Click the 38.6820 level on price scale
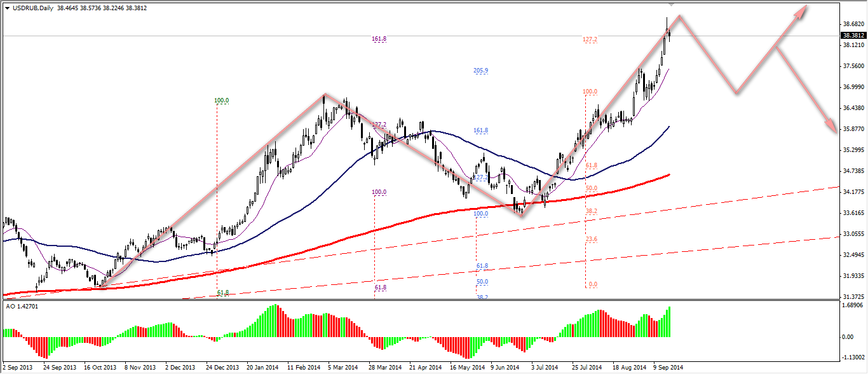 (852, 24)
